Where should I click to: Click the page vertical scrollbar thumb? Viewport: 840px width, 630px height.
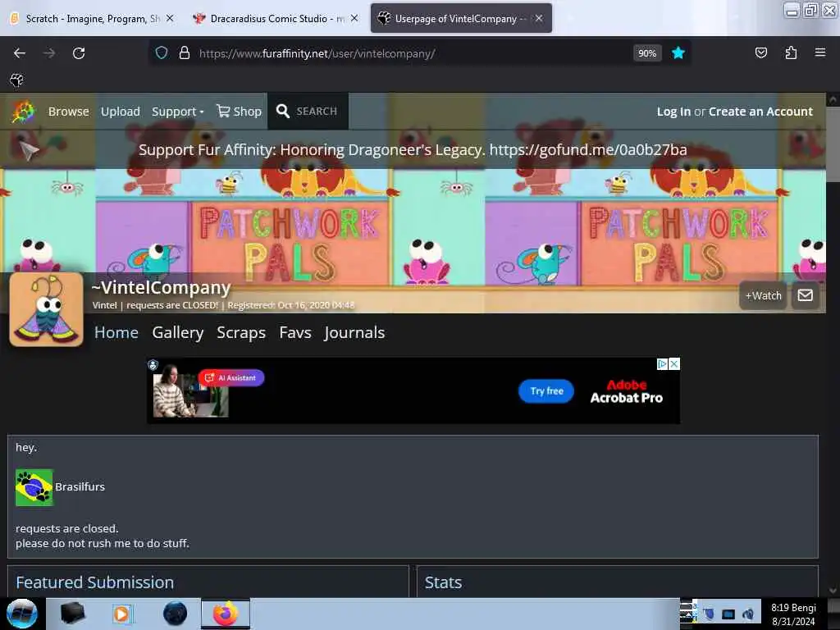(832, 144)
